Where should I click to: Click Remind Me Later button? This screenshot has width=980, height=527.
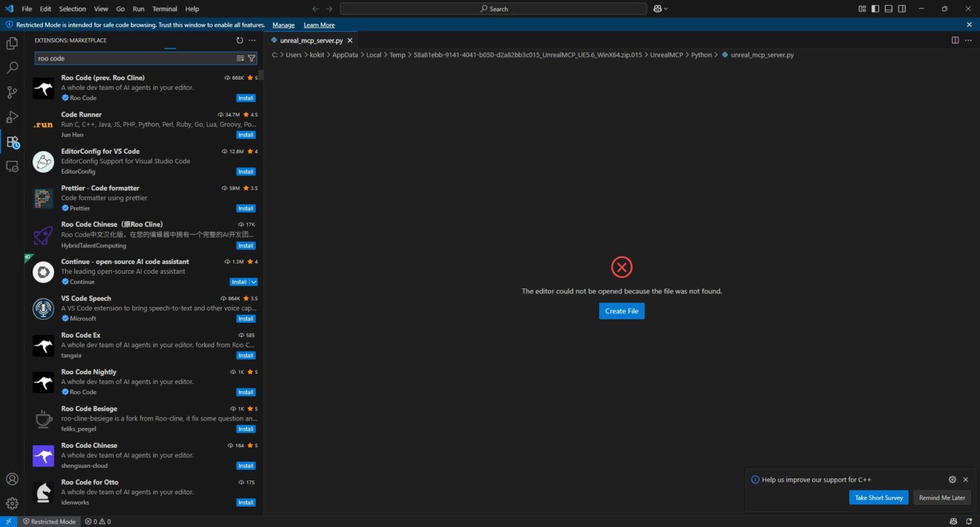(942, 498)
